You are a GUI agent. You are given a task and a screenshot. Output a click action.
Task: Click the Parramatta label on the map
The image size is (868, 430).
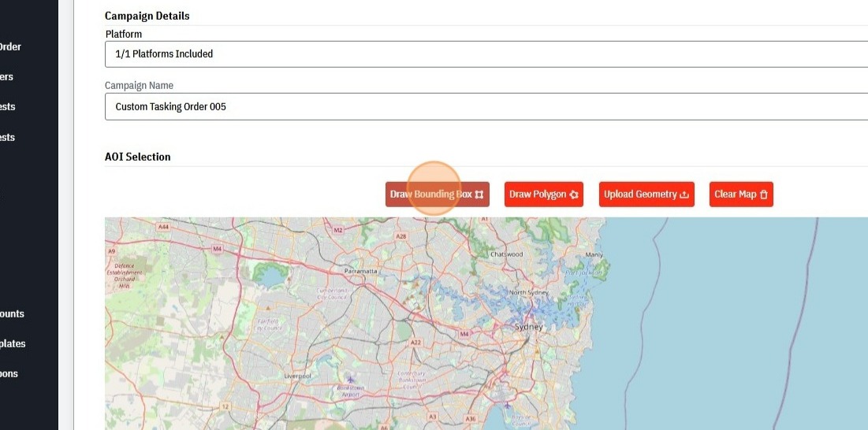tap(362, 270)
